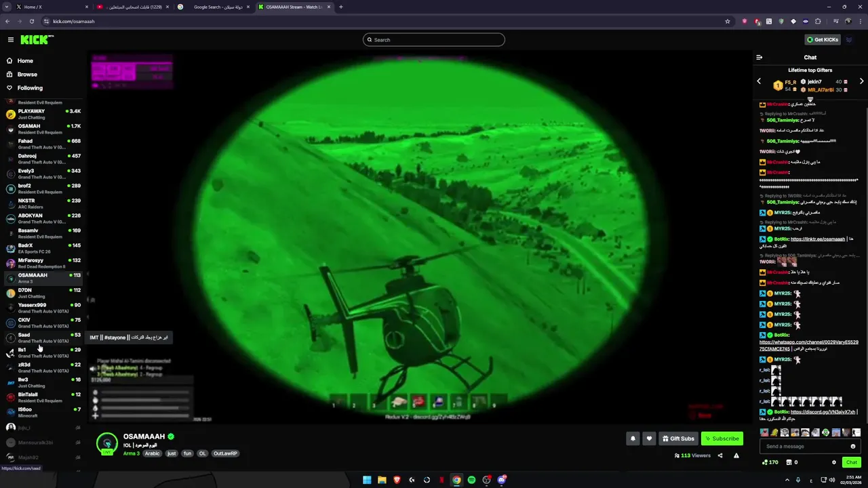This screenshot has height=488, width=868.
Task: Click the Arabic stream tag
Action: 152,453
